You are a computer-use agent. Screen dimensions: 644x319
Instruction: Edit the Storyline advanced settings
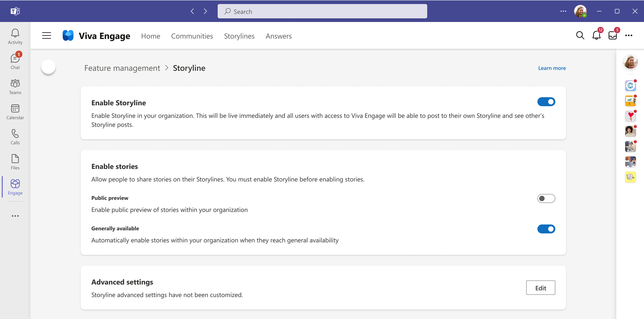pyautogui.click(x=541, y=288)
